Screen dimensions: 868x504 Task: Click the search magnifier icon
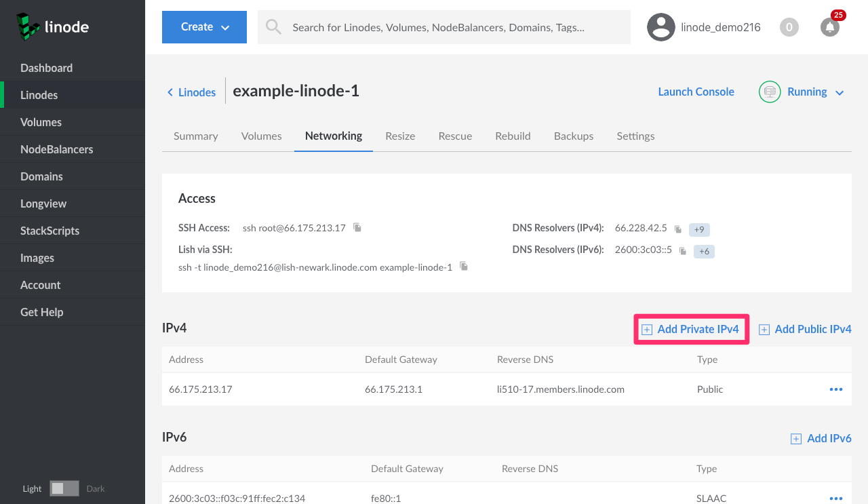coord(273,27)
